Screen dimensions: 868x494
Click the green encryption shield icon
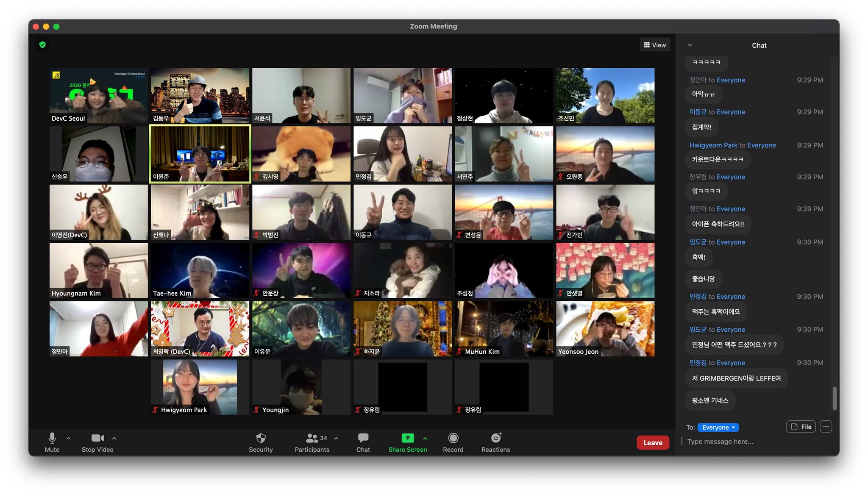[x=42, y=45]
